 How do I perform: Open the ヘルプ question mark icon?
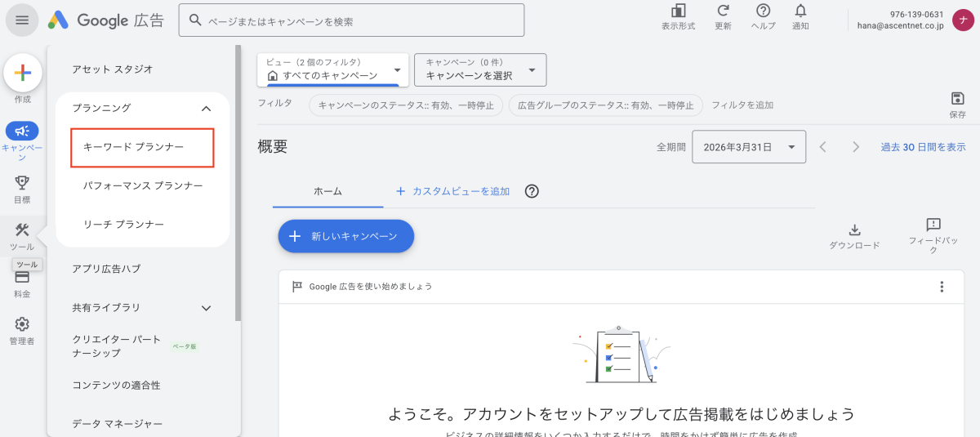pyautogui.click(x=763, y=11)
